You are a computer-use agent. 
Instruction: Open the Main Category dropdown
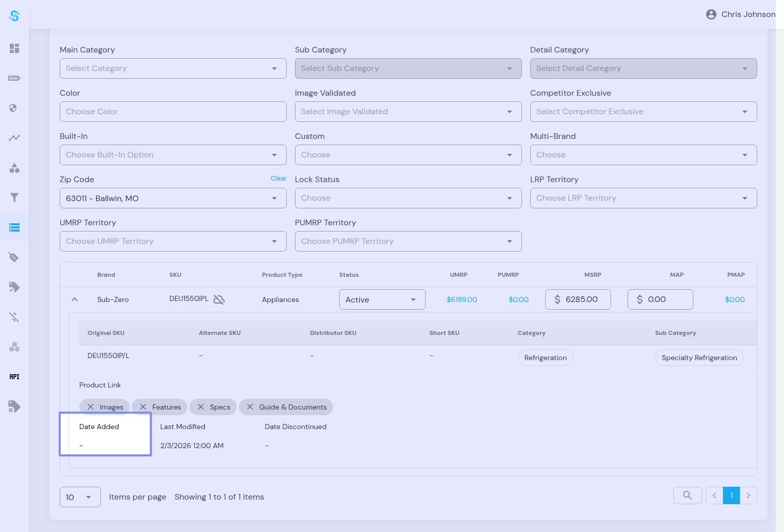(173, 68)
